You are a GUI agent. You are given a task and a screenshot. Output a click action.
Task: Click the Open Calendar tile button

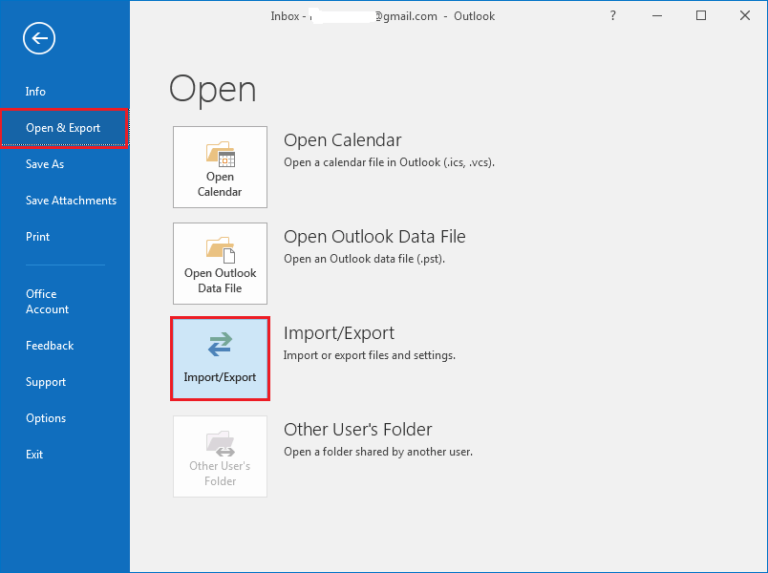tap(220, 167)
